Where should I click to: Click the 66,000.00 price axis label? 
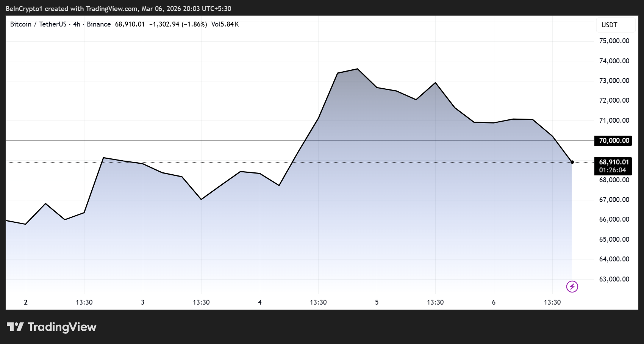tap(614, 219)
